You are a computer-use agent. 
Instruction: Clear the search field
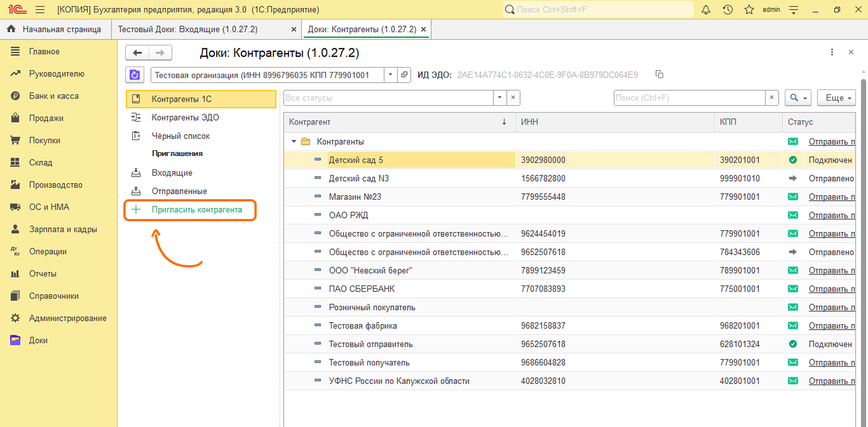pos(772,97)
